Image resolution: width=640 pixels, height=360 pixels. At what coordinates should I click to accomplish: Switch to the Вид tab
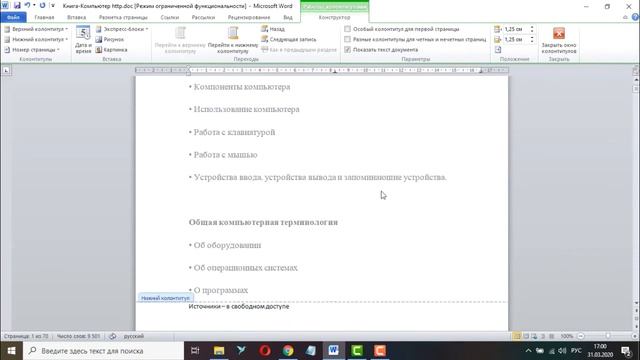pos(288,17)
